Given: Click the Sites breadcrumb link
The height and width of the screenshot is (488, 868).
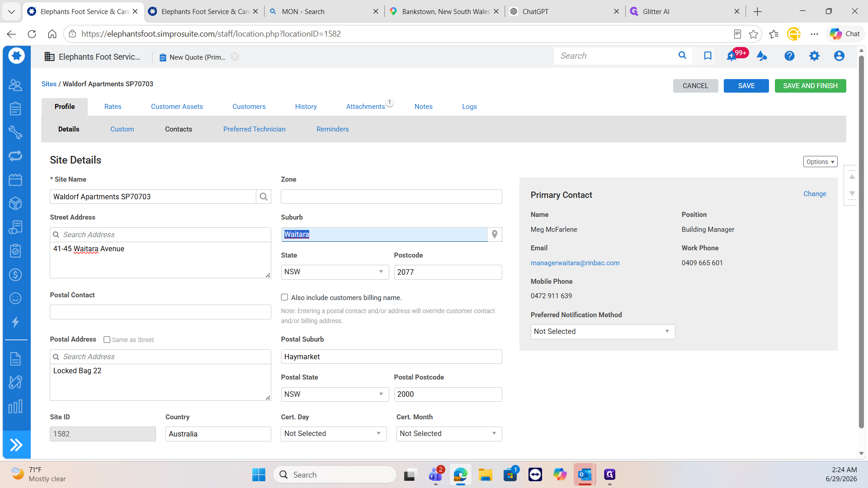Looking at the screenshot, I should (49, 84).
